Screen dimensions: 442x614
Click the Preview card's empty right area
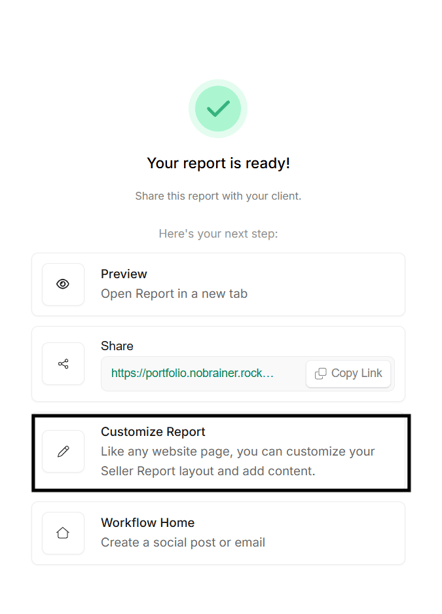(x=325, y=284)
